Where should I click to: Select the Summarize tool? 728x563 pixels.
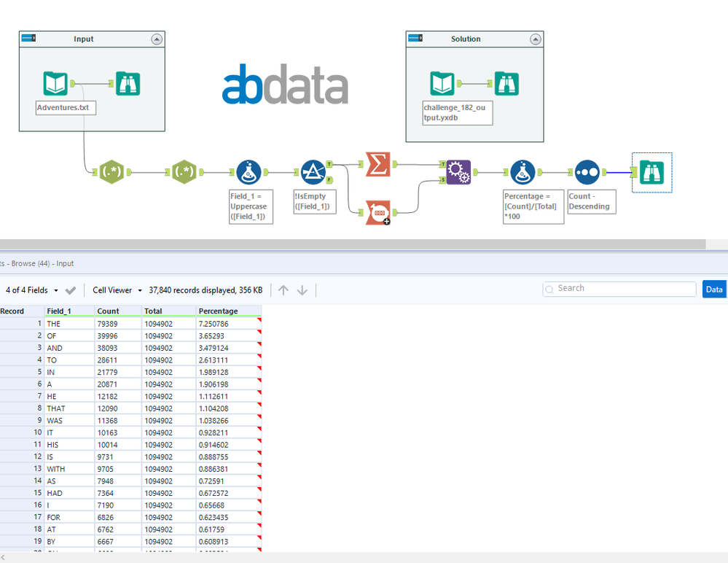[378, 164]
